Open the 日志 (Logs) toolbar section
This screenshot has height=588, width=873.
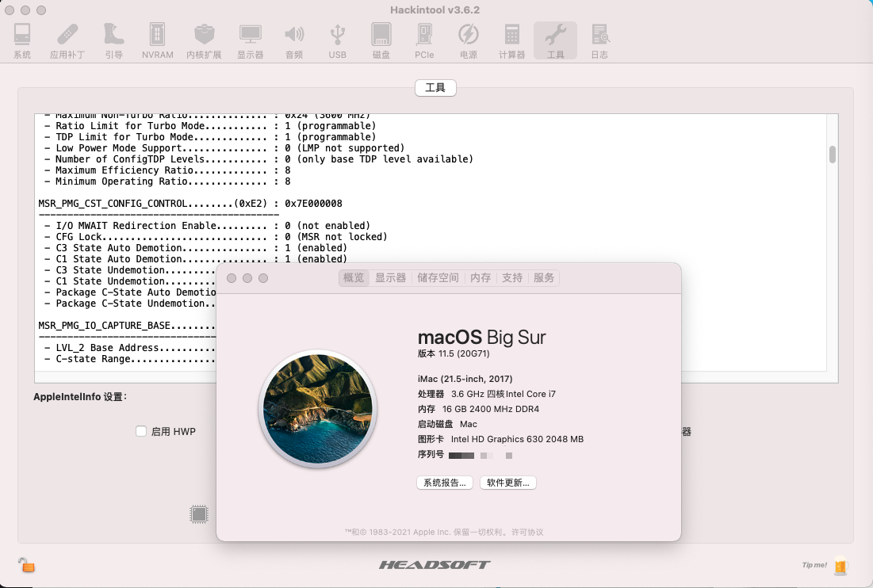click(x=599, y=40)
